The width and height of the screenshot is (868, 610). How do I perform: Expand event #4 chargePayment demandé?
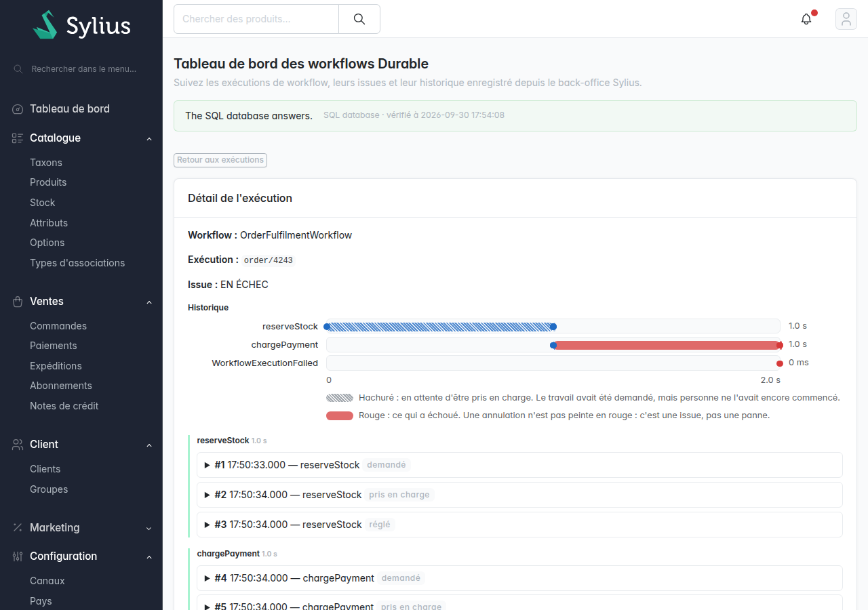pyautogui.click(x=519, y=578)
